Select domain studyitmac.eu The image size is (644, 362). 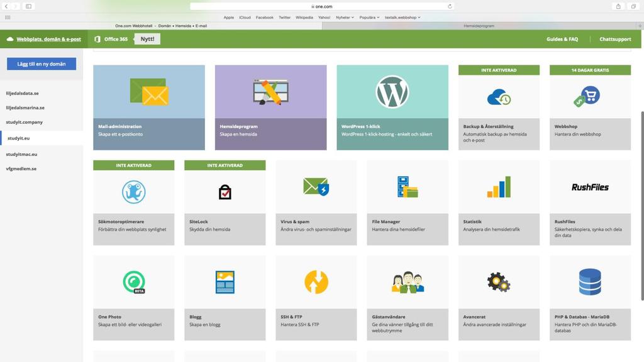point(21,154)
